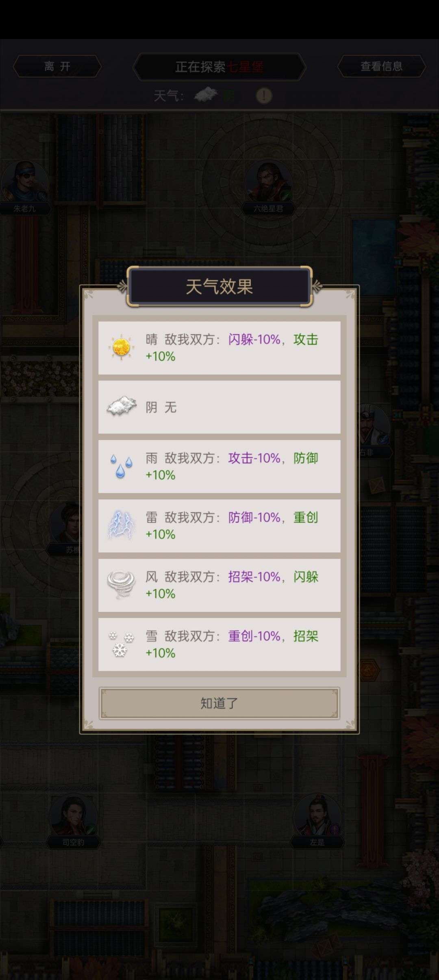439x980 pixels.
Task: Click the cloud icon for 阴 weather
Action: tap(120, 406)
